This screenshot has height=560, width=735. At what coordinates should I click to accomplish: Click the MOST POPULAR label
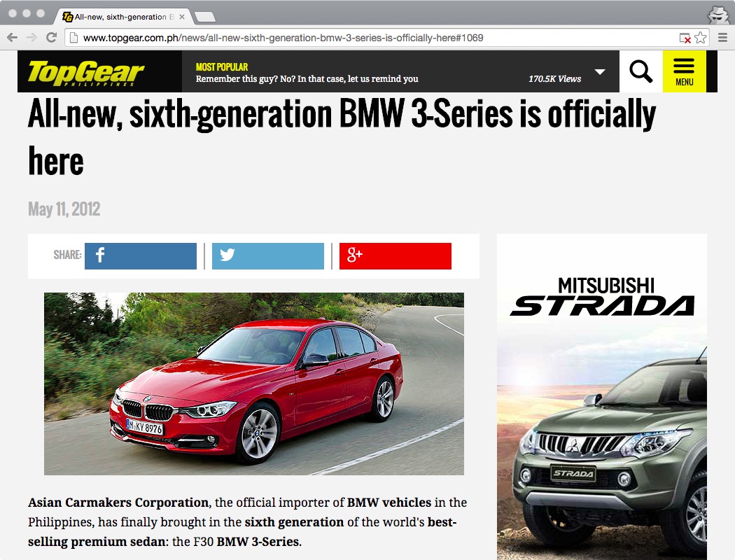pos(222,67)
